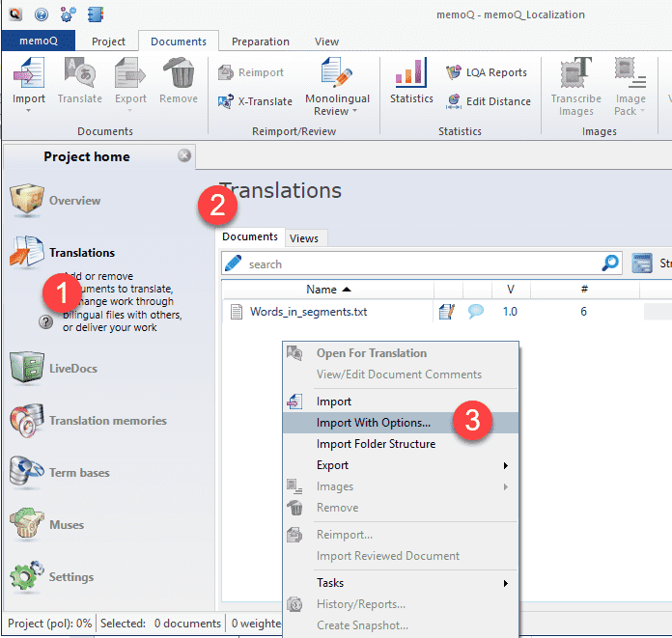Expand the Tasks submenu arrow in context menu
Image resolution: width=672 pixels, height=638 pixels.
pos(506,584)
